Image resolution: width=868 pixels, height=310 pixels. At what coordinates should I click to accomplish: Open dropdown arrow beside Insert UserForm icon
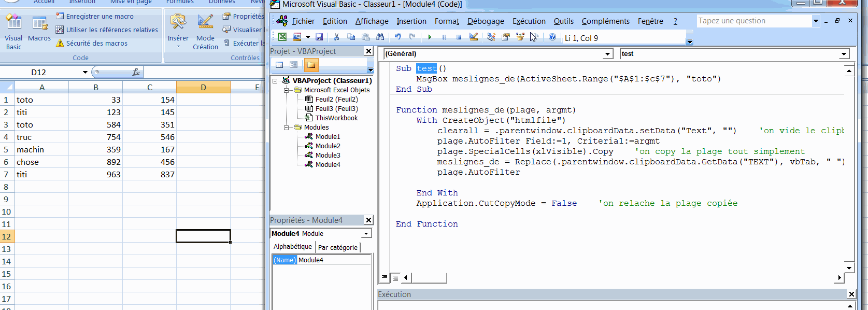click(308, 37)
